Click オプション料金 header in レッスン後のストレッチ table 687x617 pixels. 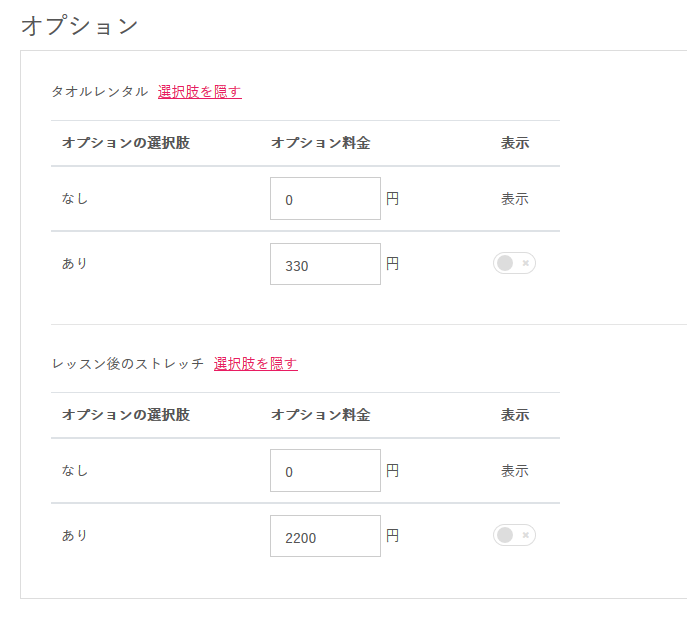(x=320, y=415)
